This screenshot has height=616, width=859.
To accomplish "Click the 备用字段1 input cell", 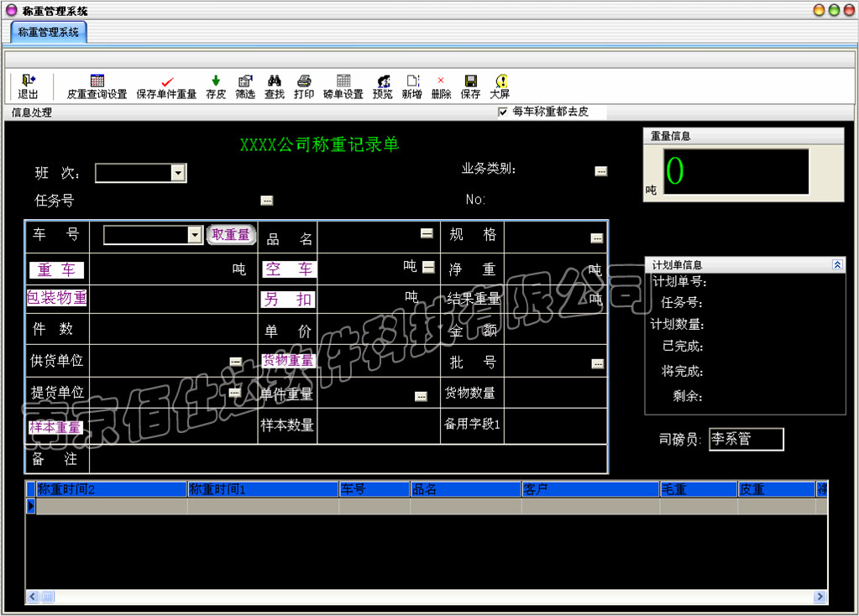I will [x=555, y=426].
